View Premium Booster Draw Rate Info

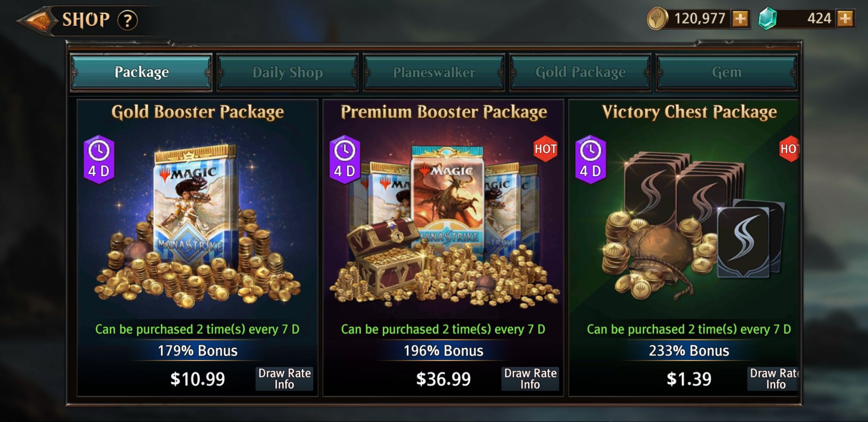[530, 379]
